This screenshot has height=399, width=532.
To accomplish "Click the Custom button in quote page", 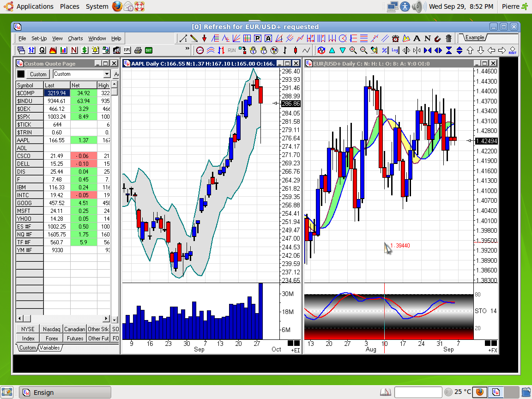I will tap(38, 74).
